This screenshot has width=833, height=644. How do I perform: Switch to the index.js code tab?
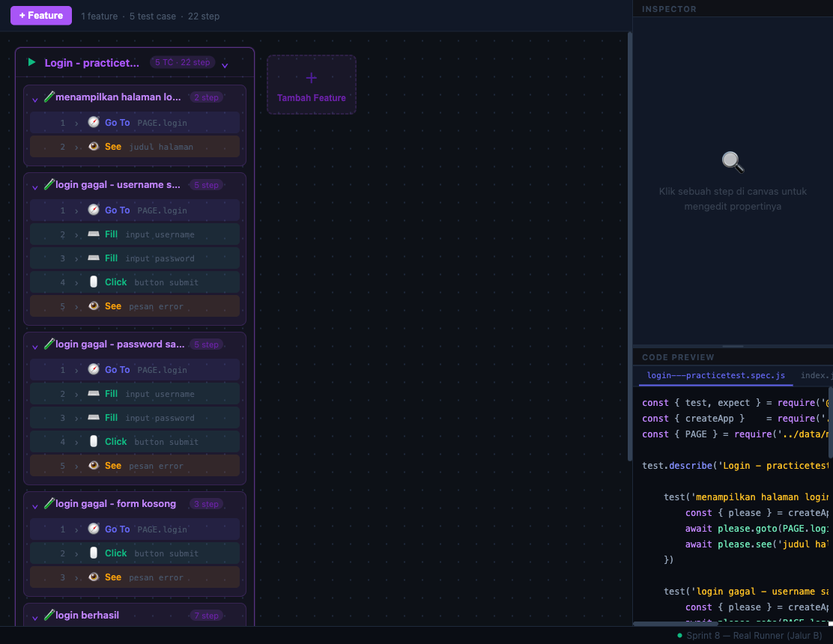point(816,375)
